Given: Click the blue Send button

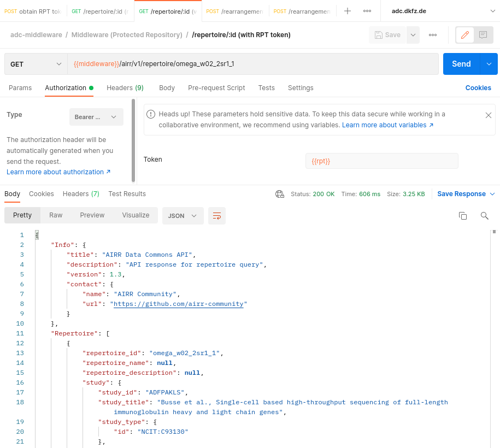Looking at the screenshot, I should coord(461,64).
